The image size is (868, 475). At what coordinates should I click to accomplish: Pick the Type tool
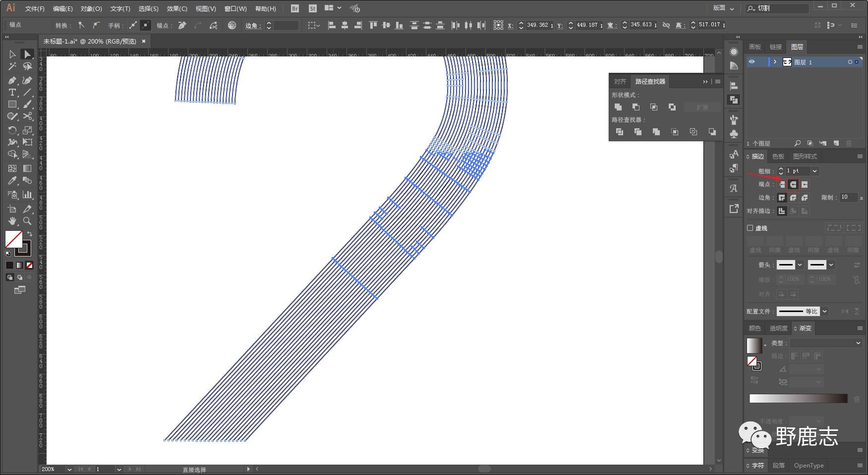tap(12, 93)
